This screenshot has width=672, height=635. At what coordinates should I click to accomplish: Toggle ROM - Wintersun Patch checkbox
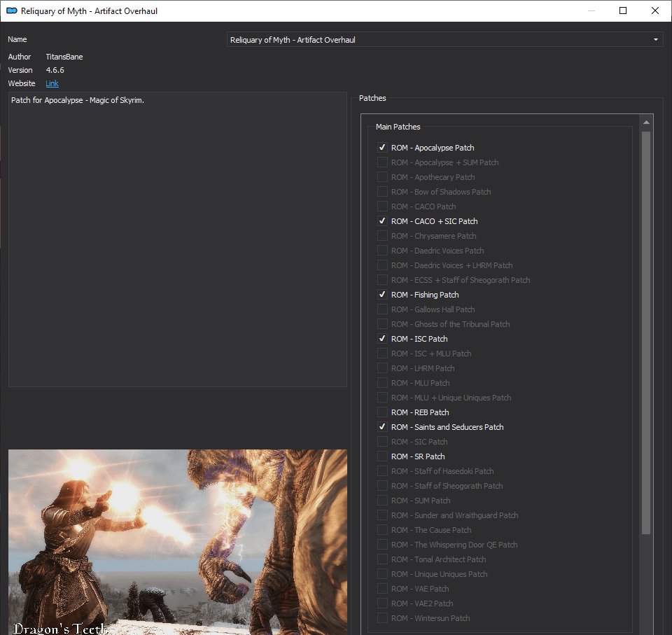pos(382,618)
